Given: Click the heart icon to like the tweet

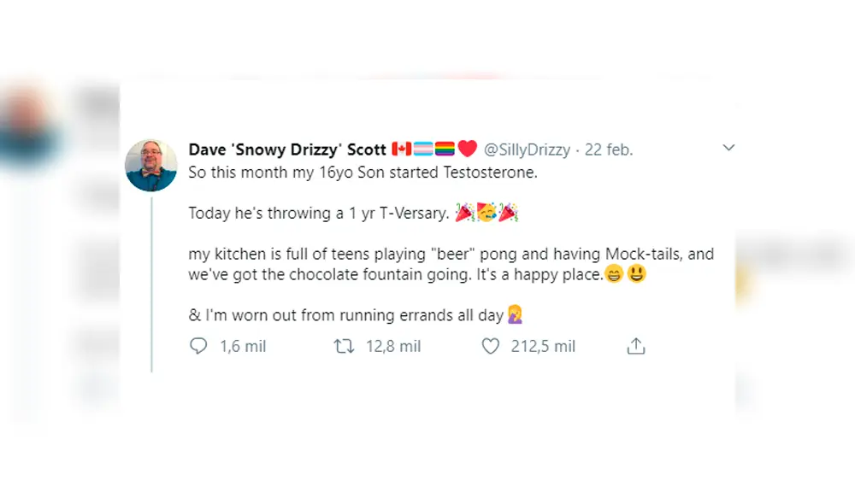Looking at the screenshot, I should click(489, 346).
